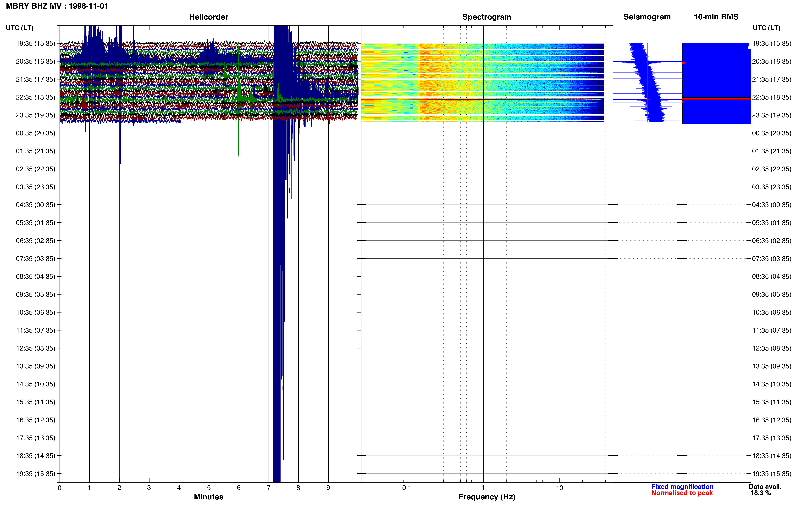This screenshot has width=812, height=508.
Task: Click the Spectrogram panel title
Action: coord(487,17)
